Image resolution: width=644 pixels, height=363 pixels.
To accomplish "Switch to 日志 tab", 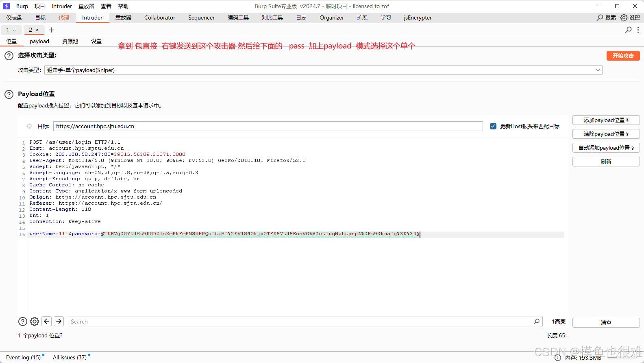I will point(301,17).
